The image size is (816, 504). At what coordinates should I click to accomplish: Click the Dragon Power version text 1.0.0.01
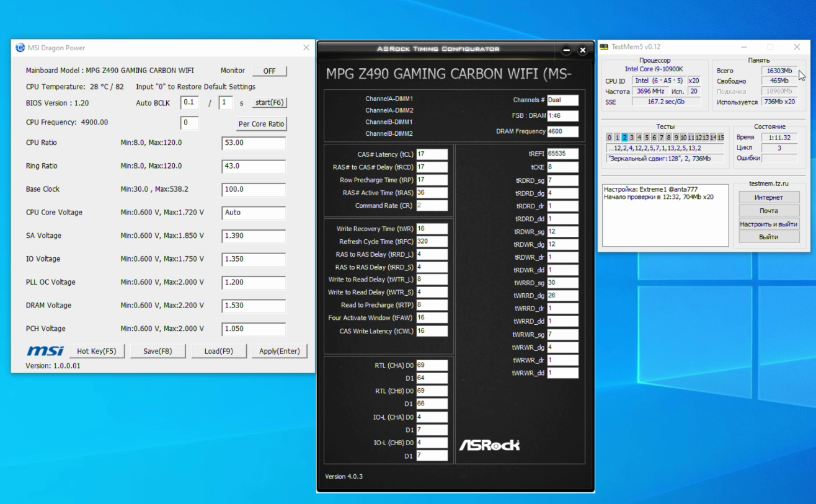(x=53, y=366)
